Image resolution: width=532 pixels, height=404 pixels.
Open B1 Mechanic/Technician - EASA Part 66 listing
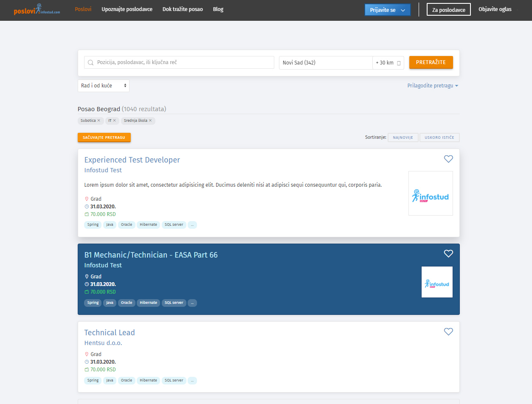point(151,255)
